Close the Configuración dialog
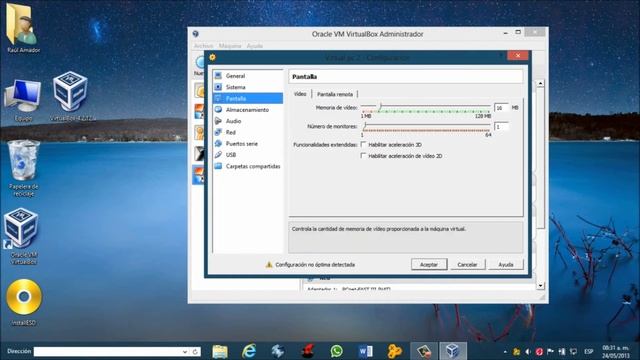The height and width of the screenshot is (360, 640). [x=518, y=56]
